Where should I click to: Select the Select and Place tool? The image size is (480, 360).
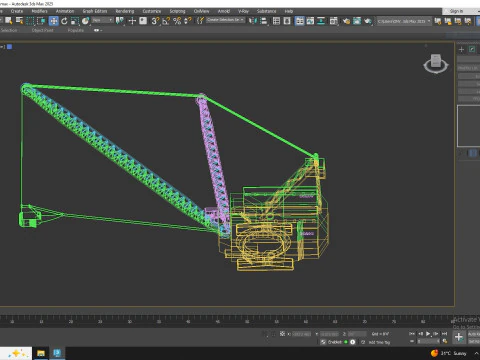(86, 21)
